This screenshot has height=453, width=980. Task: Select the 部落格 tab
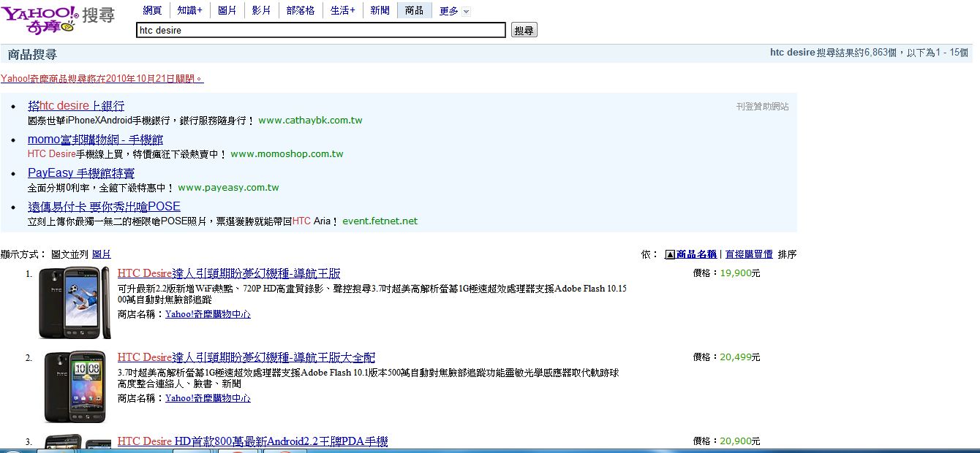pyautogui.click(x=301, y=10)
